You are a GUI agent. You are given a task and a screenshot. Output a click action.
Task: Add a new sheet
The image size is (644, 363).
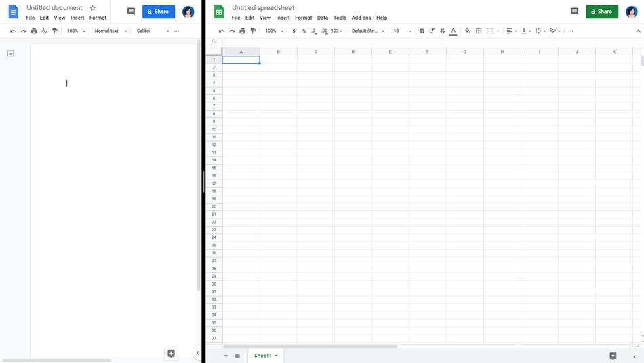(x=226, y=356)
